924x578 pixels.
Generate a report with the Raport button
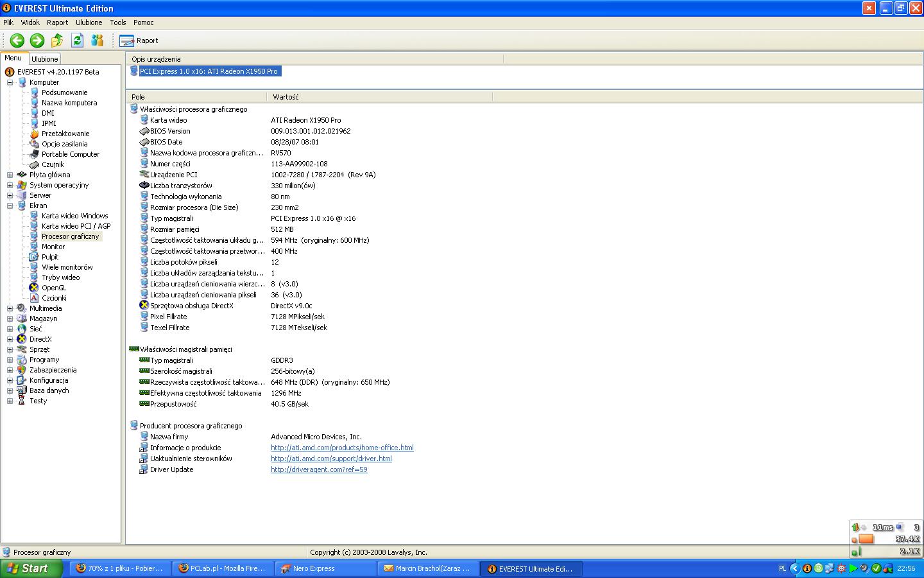point(139,40)
